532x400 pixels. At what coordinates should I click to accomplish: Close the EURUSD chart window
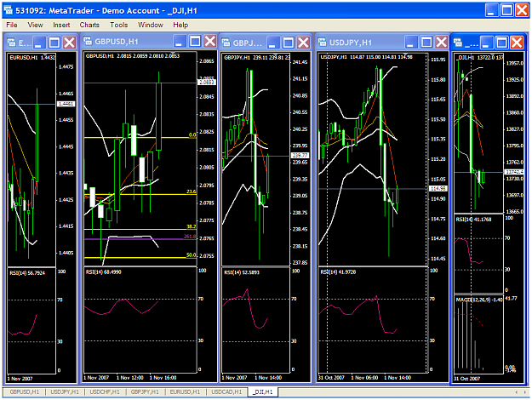point(70,43)
